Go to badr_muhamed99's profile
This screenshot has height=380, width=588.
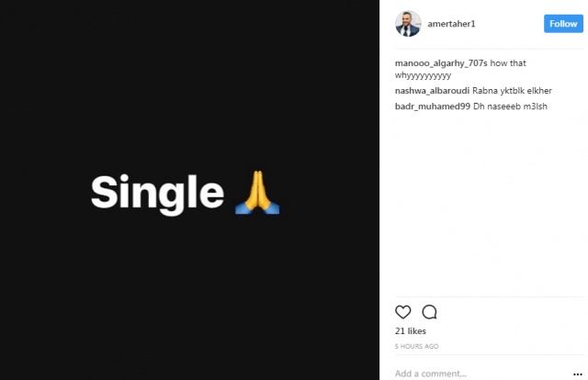click(431, 106)
